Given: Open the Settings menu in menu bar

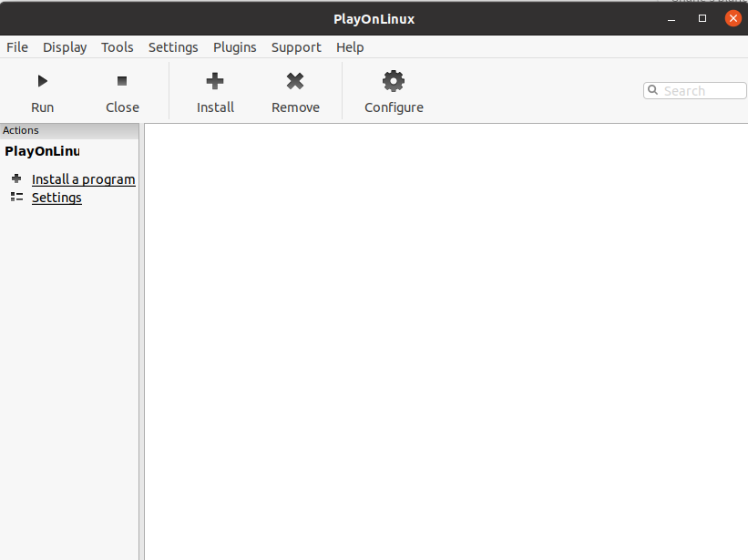Looking at the screenshot, I should pyautogui.click(x=173, y=47).
